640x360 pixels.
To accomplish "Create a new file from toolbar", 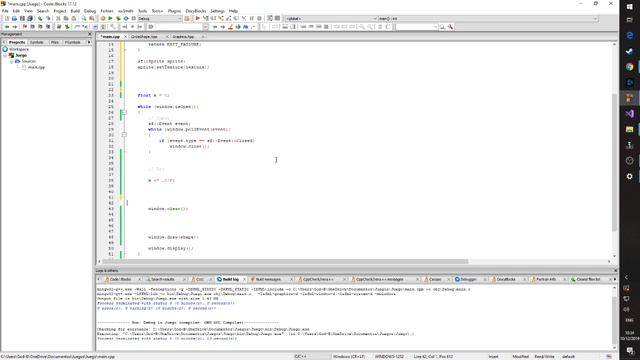I will [x=7, y=18].
